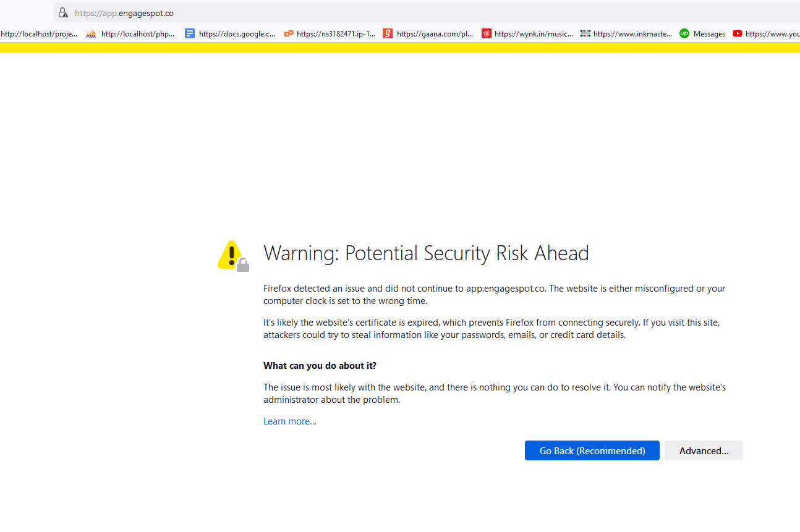Click the 'What can you do about it?' heading
The image size is (800, 532).
320,366
